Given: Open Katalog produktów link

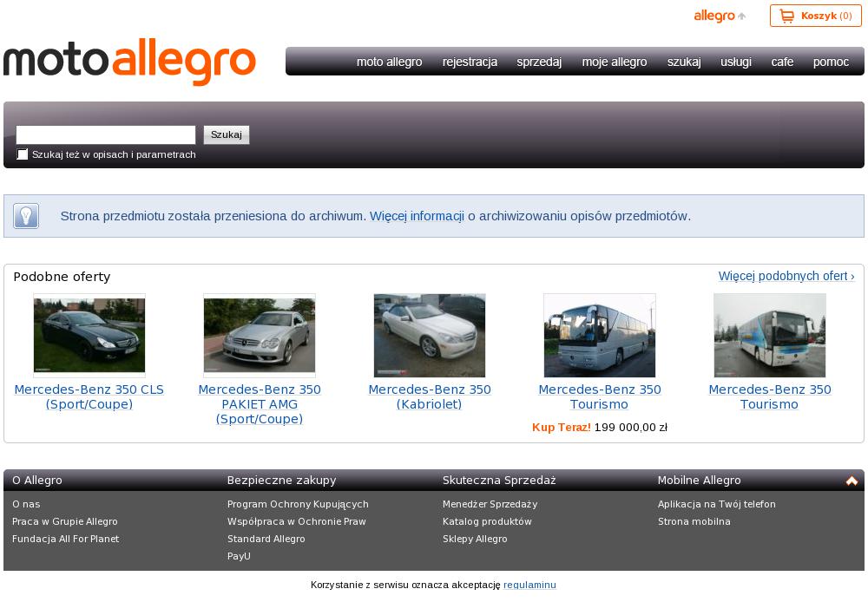Looking at the screenshot, I should click(x=487, y=521).
